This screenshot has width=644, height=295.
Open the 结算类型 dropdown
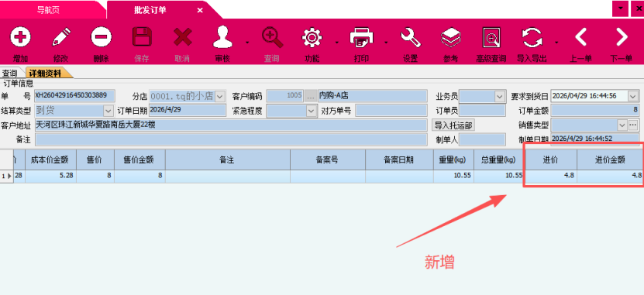click(x=108, y=111)
